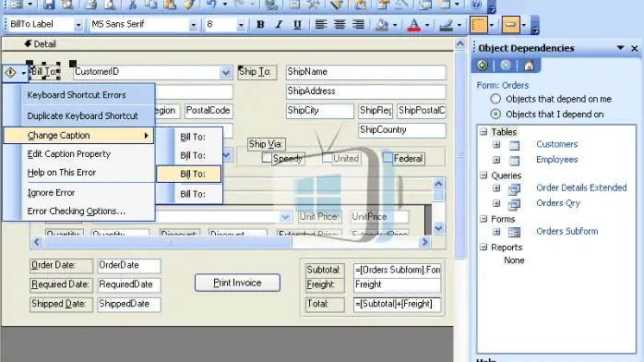Click the Print Invoice button
The image size is (644, 362).
coord(237,283)
